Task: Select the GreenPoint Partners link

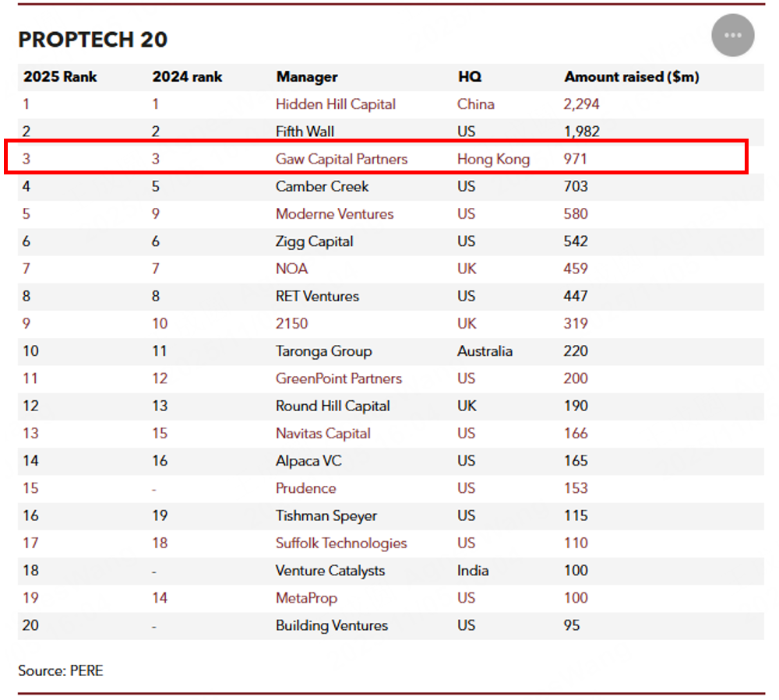Action: (x=339, y=378)
